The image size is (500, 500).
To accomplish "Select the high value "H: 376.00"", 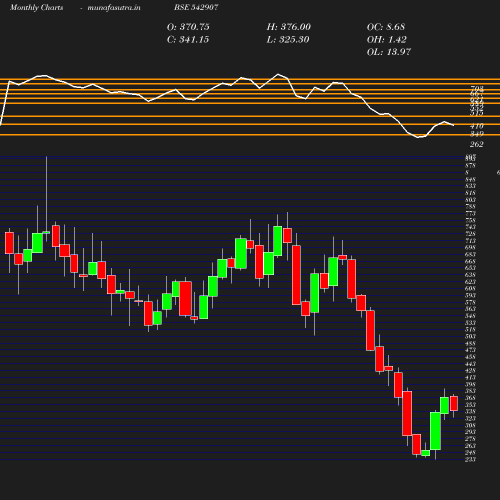I will coord(289,27).
